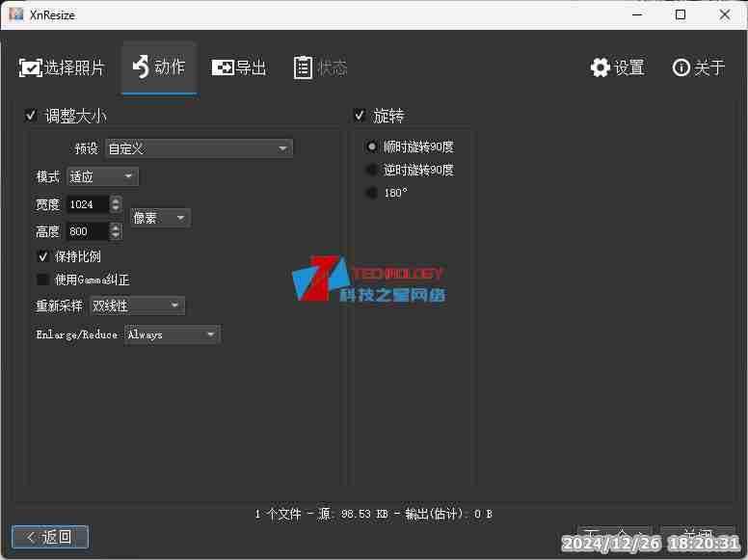Viewport: 748px width, 560px height.
Task: Click the 导出 export icon
Action: [x=223, y=67]
